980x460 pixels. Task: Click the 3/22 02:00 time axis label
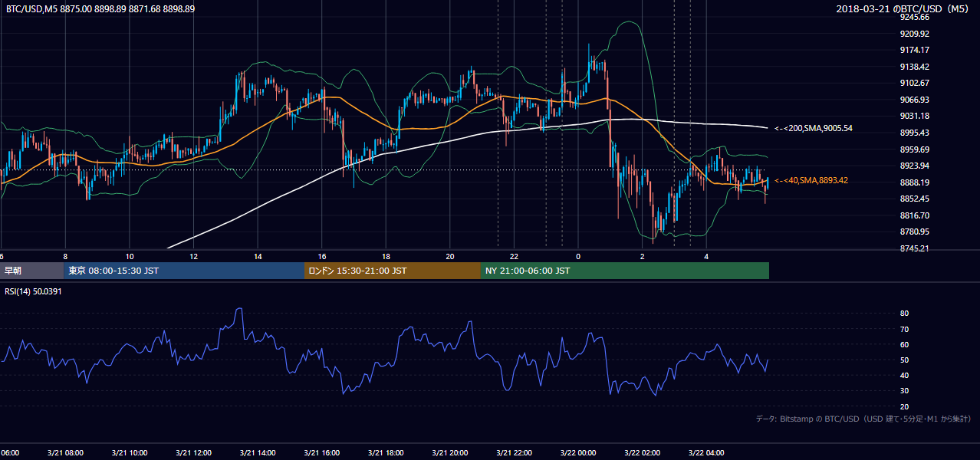coord(641,452)
